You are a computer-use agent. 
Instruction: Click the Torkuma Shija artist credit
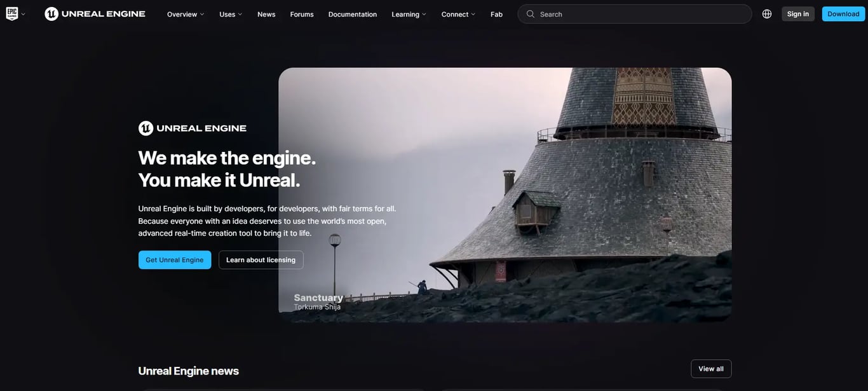317,307
